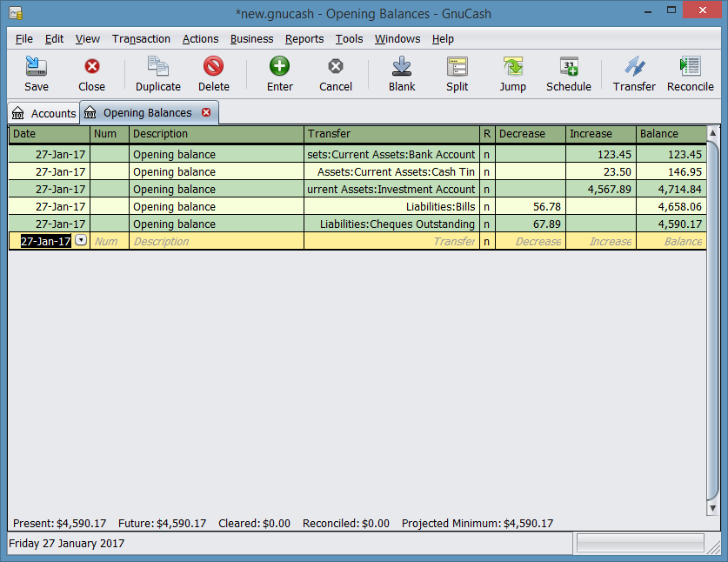Select the Bank Account transfer cell
This screenshot has width=728, height=562.
click(x=392, y=154)
